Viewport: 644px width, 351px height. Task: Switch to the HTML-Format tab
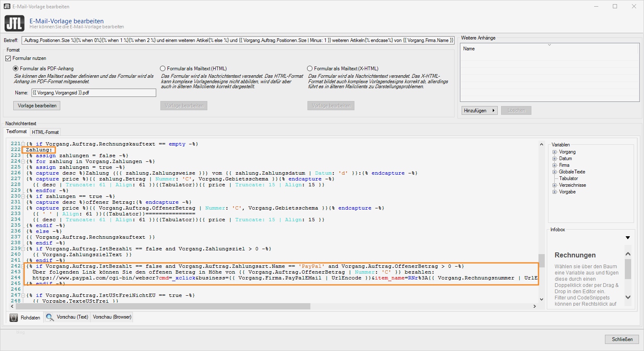click(45, 132)
